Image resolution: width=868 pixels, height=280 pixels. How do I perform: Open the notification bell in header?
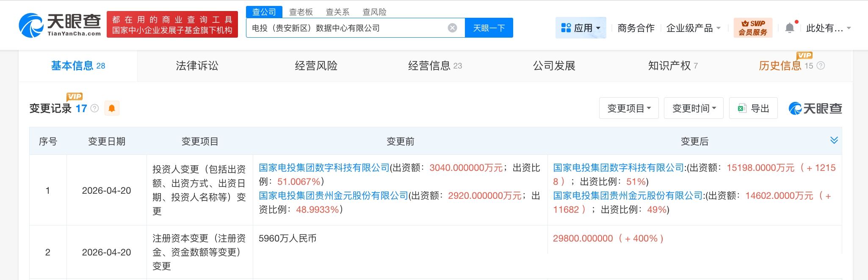click(x=790, y=28)
